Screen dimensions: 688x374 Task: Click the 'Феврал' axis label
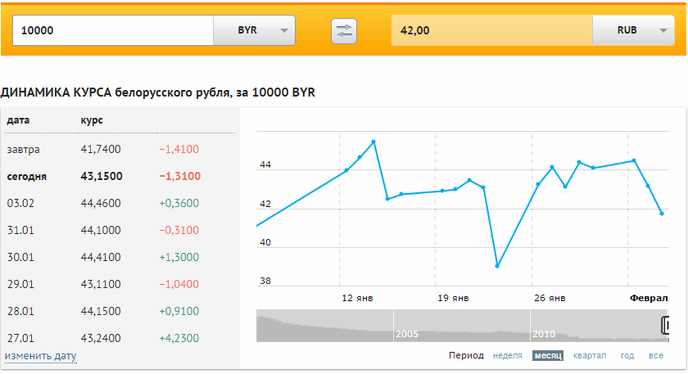coord(649,298)
